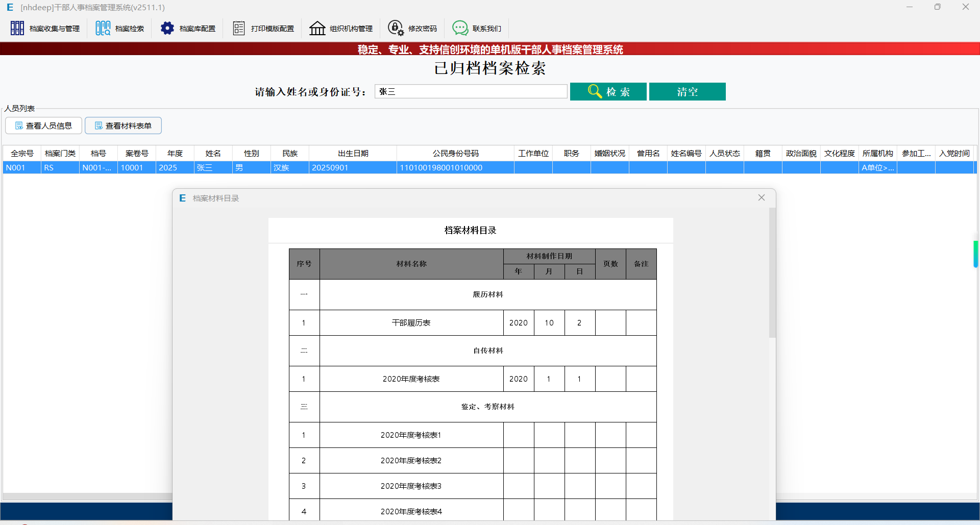980x525 pixels.
Task: Click the 姓名 column header
Action: click(213, 153)
